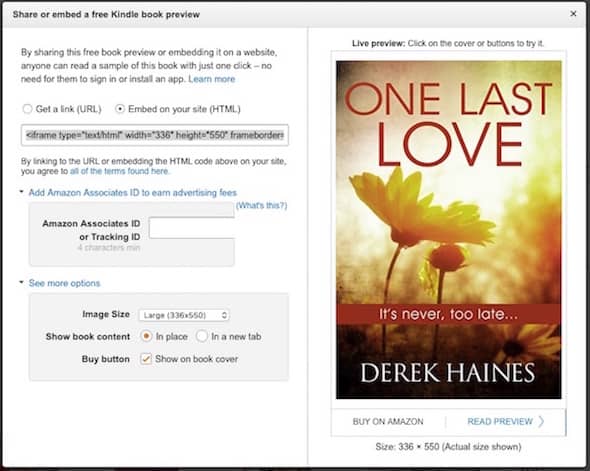Click the BUY ON AMAZON button
The width and height of the screenshot is (590, 471).
point(388,421)
